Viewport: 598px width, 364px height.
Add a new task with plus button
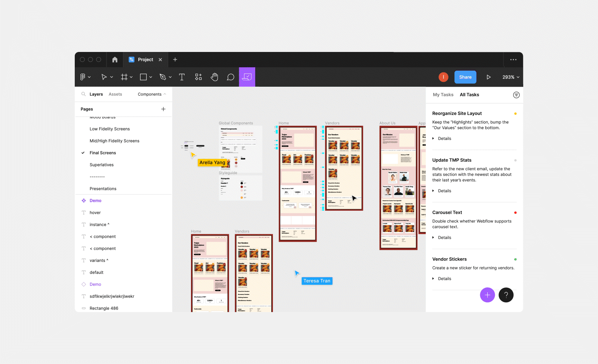click(487, 295)
